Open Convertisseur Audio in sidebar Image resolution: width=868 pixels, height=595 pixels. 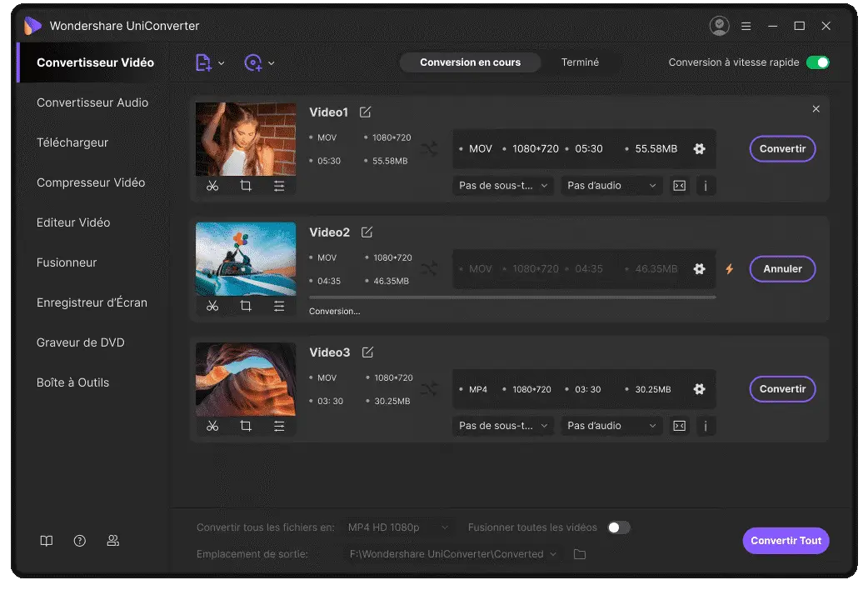pos(92,102)
